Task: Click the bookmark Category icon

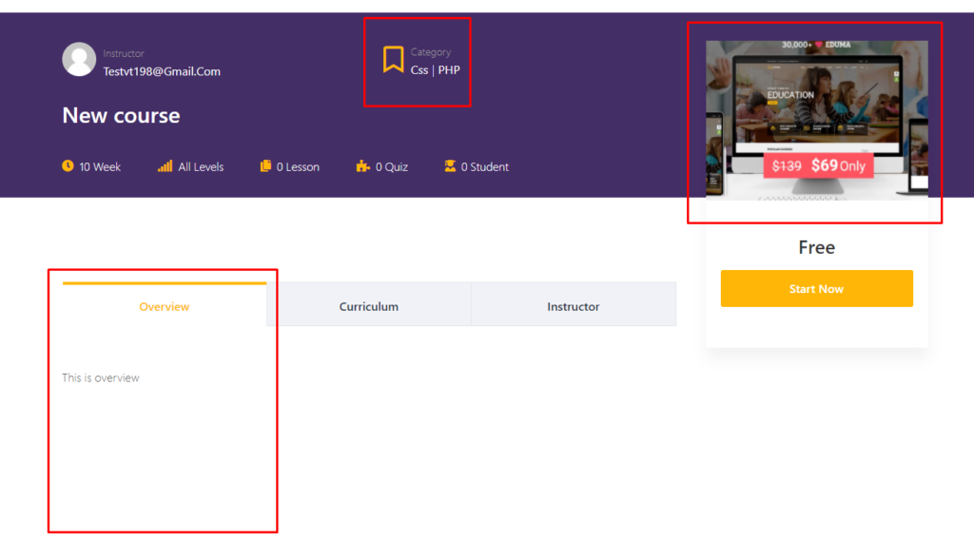Action: tap(393, 60)
